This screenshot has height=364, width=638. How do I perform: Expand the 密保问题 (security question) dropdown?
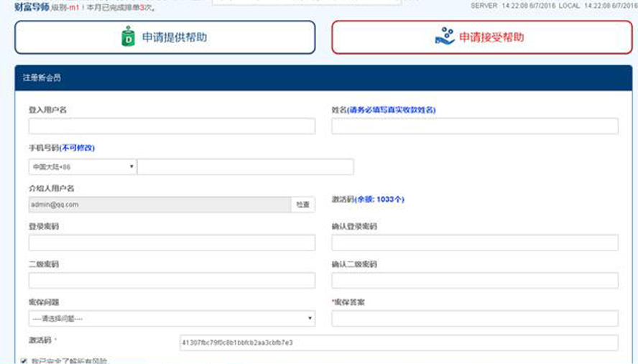tap(172, 319)
